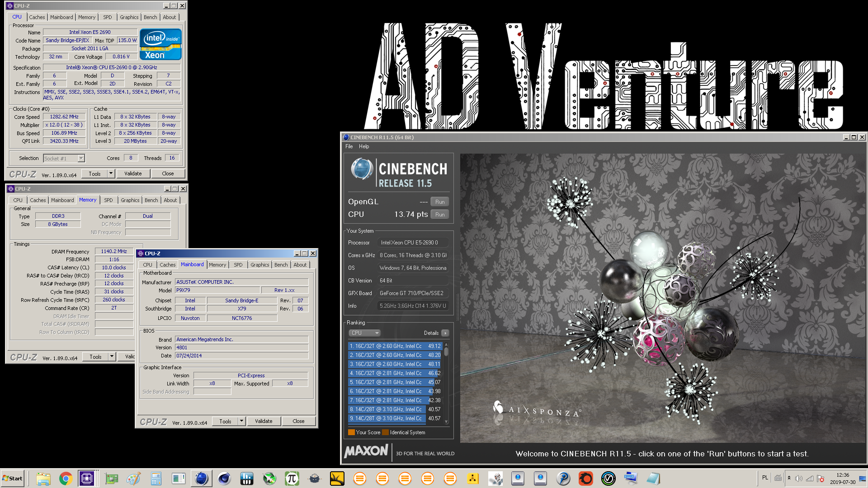Image resolution: width=868 pixels, height=488 pixels.
Task: Open the green circuit board taskbar icon
Action: pyautogui.click(x=111, y=479)
